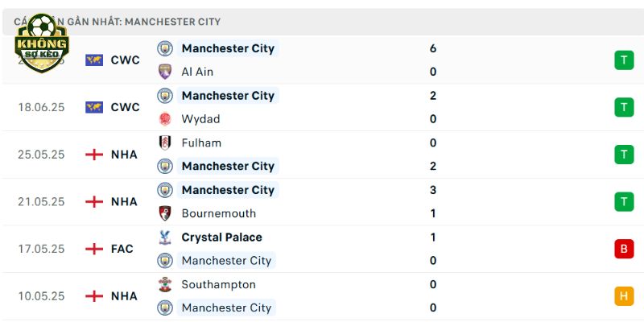Click CWC world flag icon for 18.06.25

pos(94,107)
